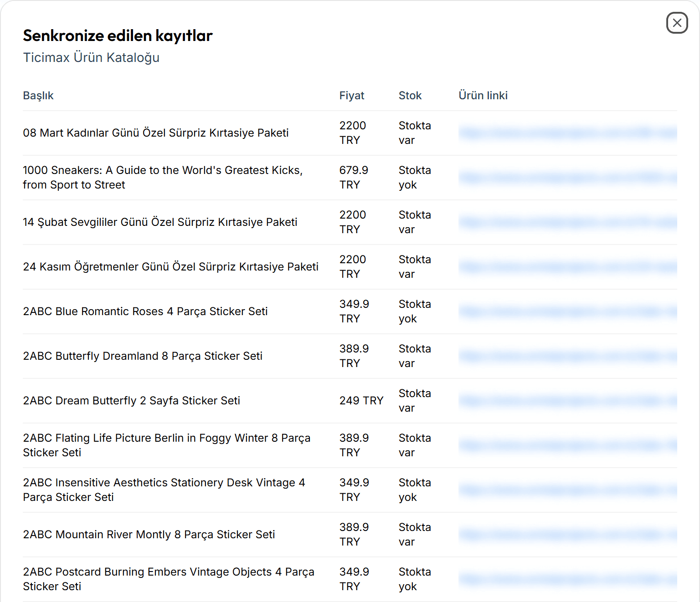Open product link for 2ABC Postcard Burning Embers
The width and height of the screenshot is (700, 602).
[x=568, y=579]
